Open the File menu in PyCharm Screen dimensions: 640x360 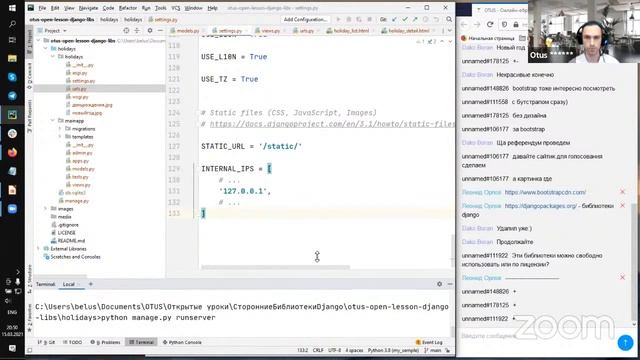pyautogui.click(x=42, y=8)
